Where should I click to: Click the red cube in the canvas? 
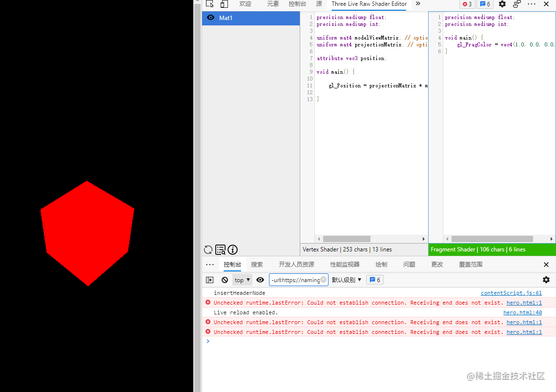[87, 232]
